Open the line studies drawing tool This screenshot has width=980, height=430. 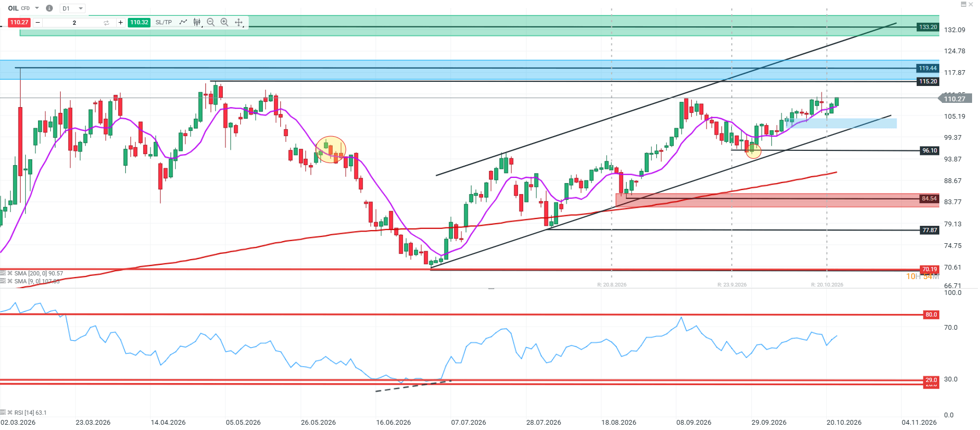[x=183, y=22]
